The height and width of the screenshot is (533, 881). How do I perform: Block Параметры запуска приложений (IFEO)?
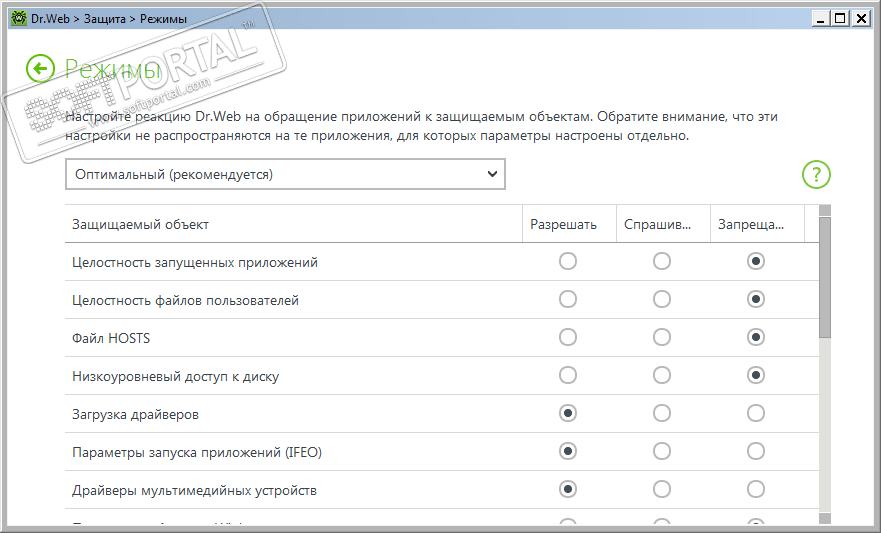(756, 451)
